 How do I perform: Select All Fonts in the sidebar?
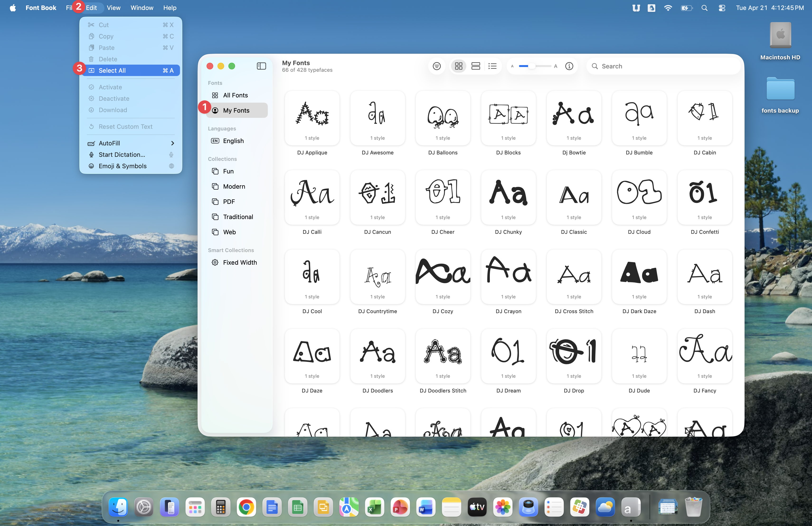point(236,95)
